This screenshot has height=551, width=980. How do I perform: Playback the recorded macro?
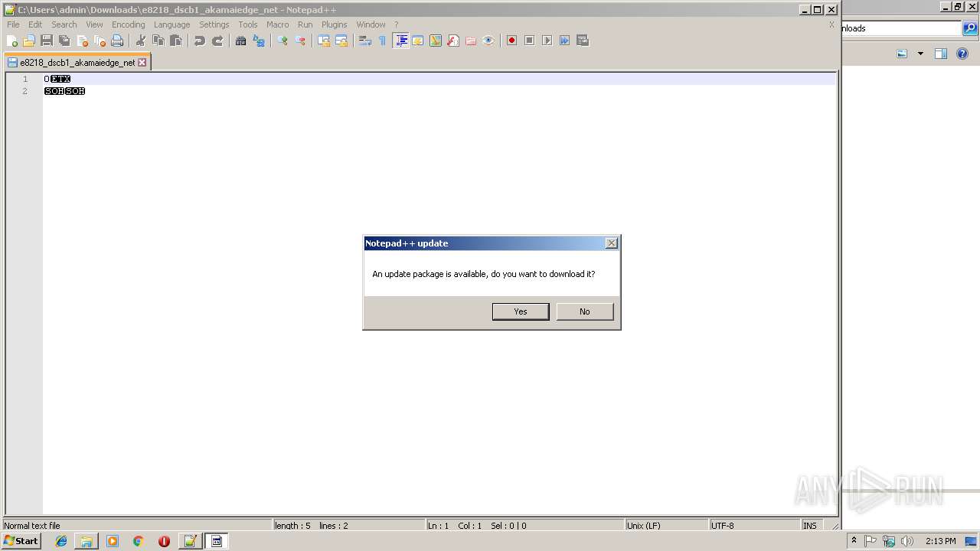tap(547, 40)
